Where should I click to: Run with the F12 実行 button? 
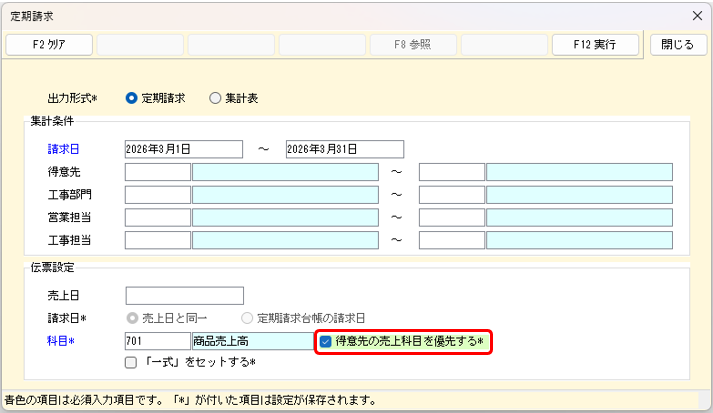coord(595,45)
